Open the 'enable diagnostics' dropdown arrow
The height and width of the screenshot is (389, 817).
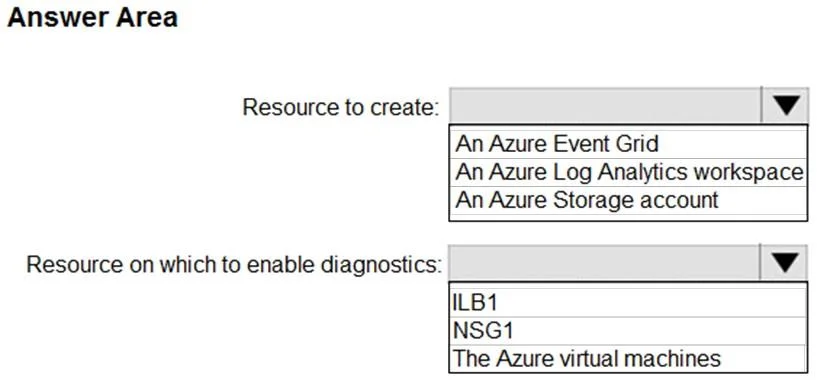(786, 263)
